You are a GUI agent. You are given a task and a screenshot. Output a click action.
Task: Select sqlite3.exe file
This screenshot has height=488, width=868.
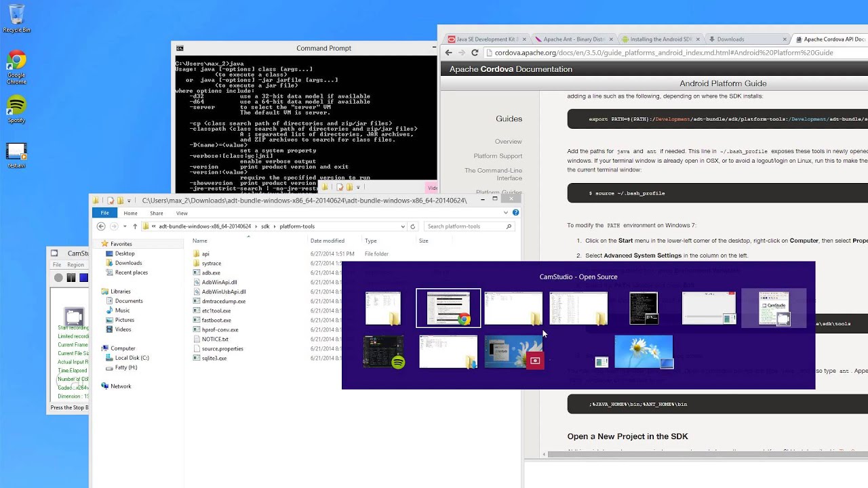214,359
